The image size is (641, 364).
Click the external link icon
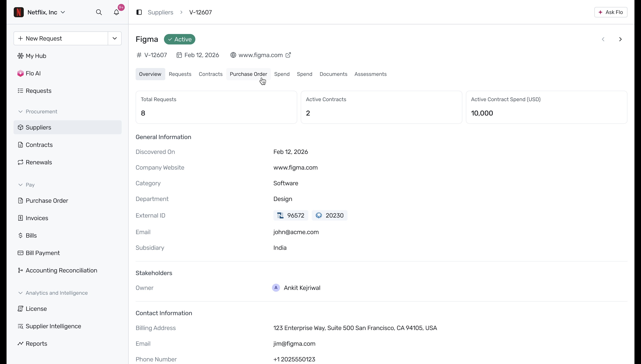(288, 55)
